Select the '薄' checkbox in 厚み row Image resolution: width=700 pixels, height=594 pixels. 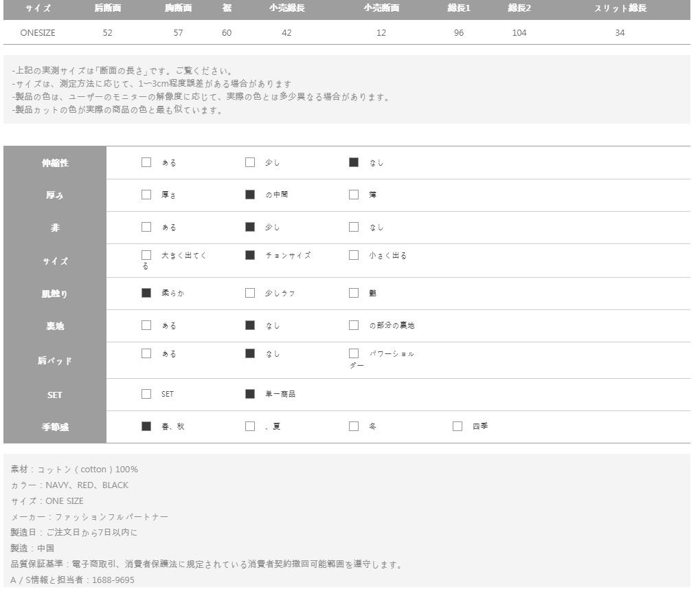click(x=354, y=195)
